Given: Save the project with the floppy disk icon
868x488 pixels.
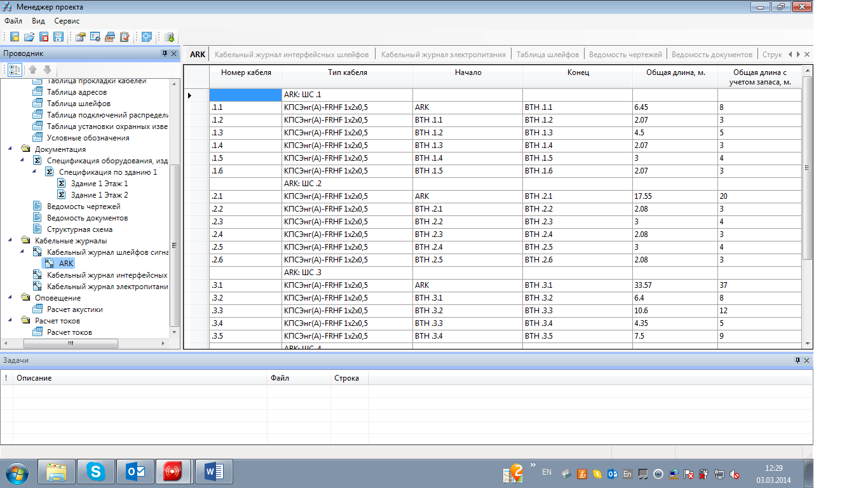Looking at the screenshot, I should [x=58, y=37].
